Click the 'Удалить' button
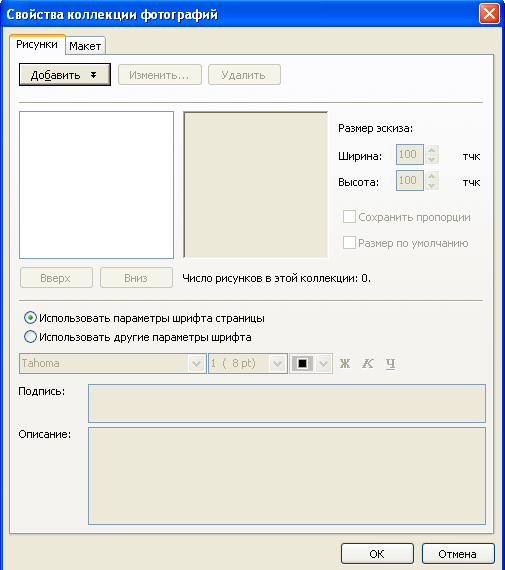Image resolution: width=505 pixels, height=570 pixels. coord(244,75)
